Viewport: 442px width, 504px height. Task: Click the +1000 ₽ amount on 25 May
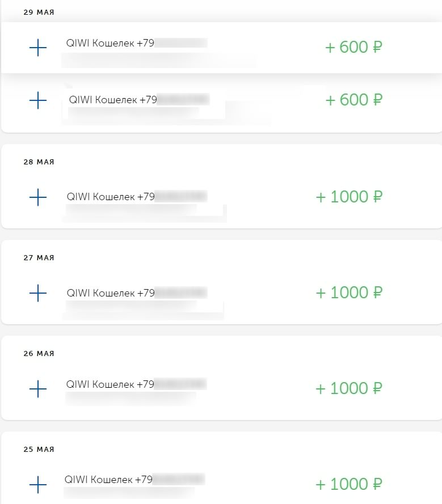(349, 485)
